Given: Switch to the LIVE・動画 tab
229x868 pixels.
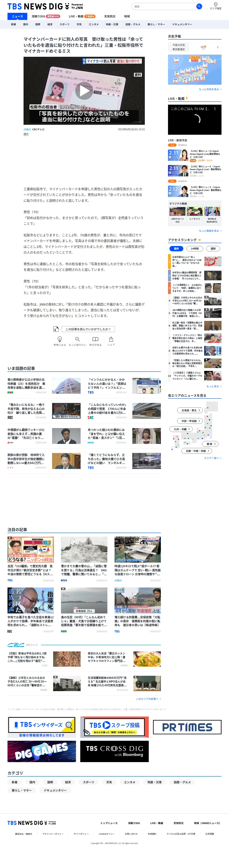Looking at the screenshot, I should pos(82,16).
